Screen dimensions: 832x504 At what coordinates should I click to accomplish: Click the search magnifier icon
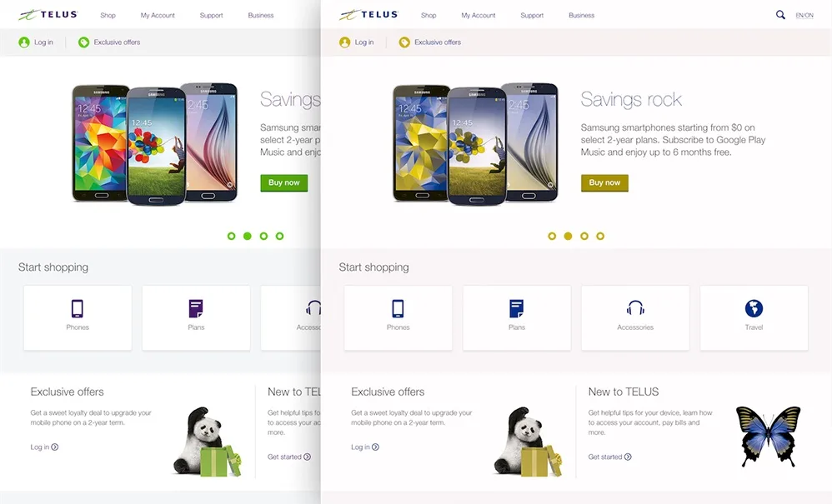pos(780,15)
